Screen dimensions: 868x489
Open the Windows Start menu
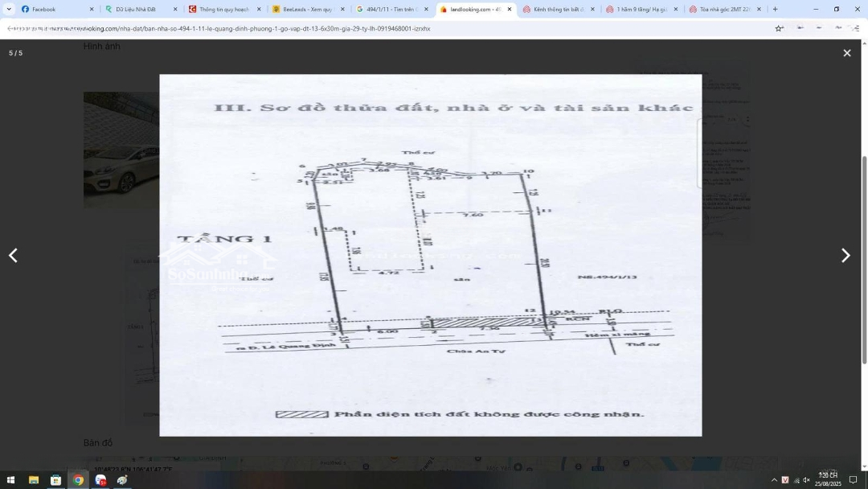[x=11, y=480]
